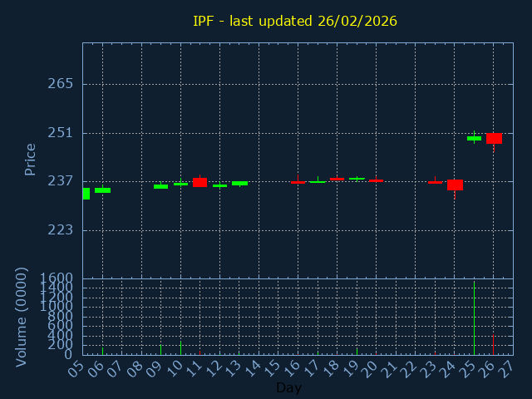Image resolution: width=532 pixels, height=399 pixels.
Task: Select the green candlestick for day 12
Action: pyautogui.click(x=219, y=185)
